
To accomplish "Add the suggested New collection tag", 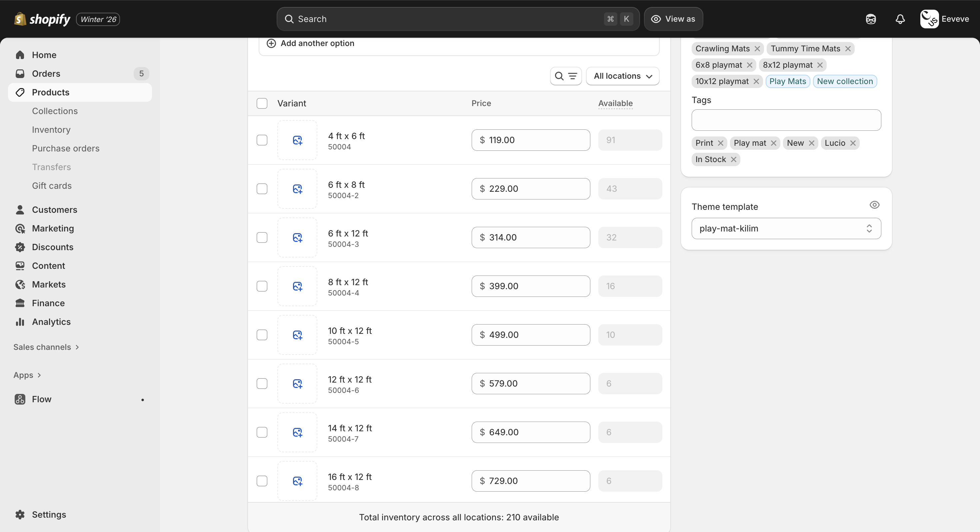I will 845,81.
